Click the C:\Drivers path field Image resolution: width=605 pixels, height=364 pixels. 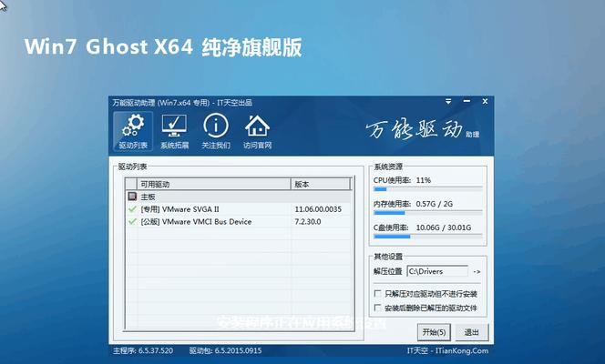click(437, 271)
